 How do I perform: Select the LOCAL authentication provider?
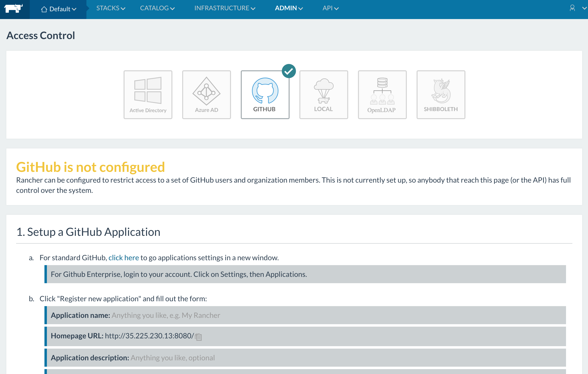point(324,95)
